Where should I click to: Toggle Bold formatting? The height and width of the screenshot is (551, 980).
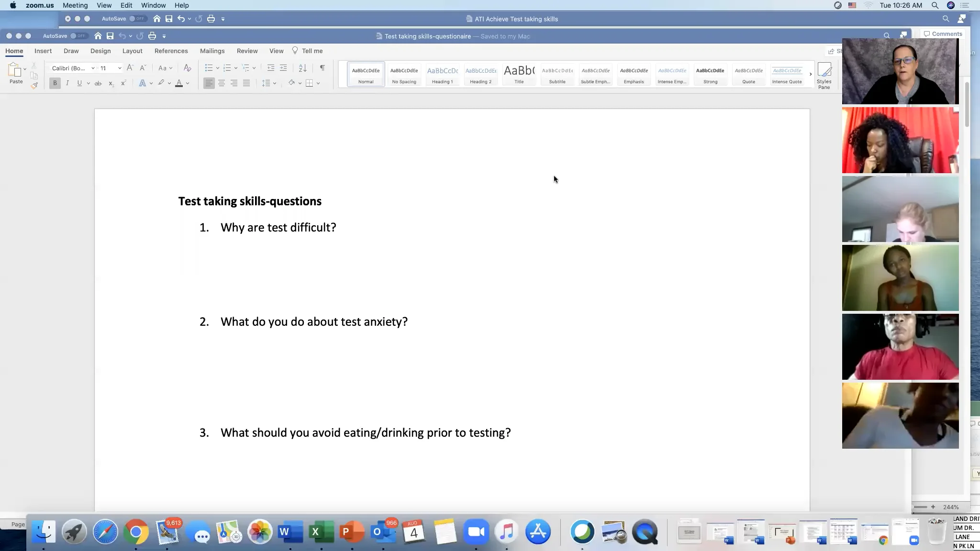(55, 83)
